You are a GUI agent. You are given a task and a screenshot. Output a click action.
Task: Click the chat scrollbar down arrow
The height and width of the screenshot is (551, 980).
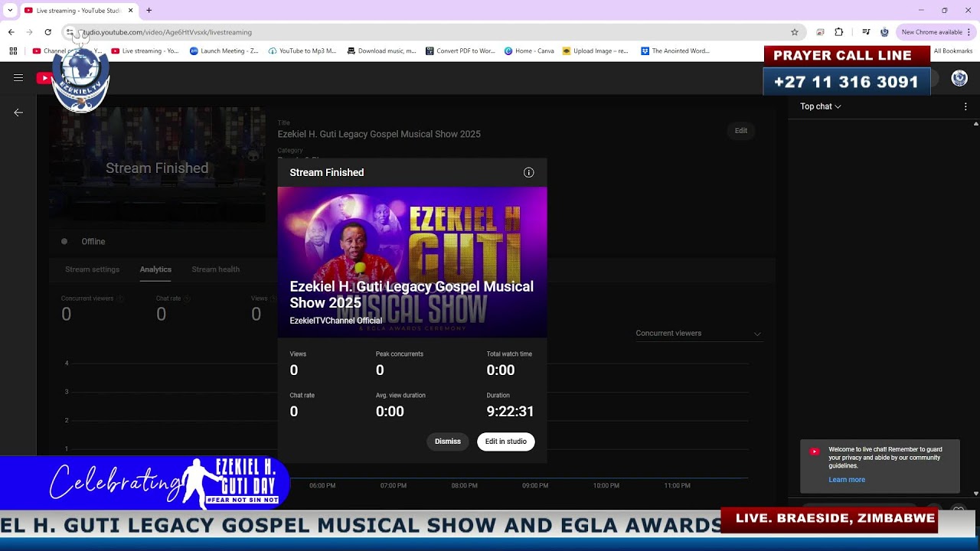tap(975, 494)
